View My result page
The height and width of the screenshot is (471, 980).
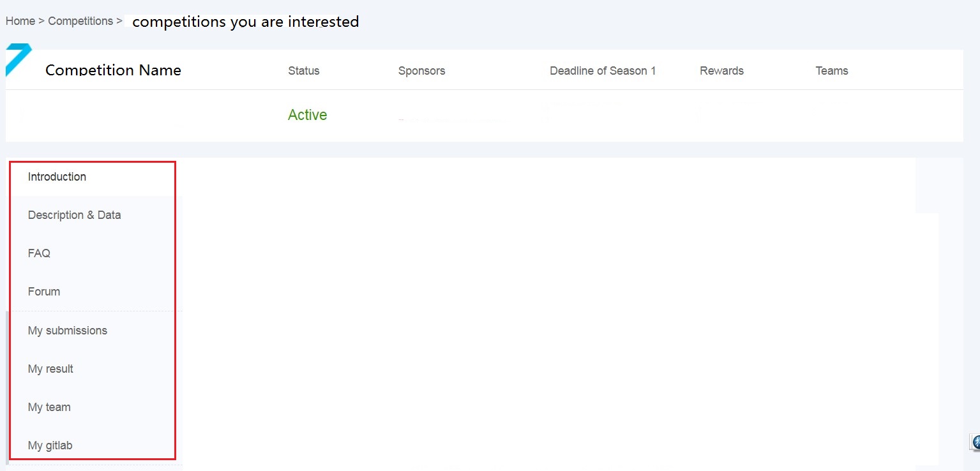click(x=50, y=369)
